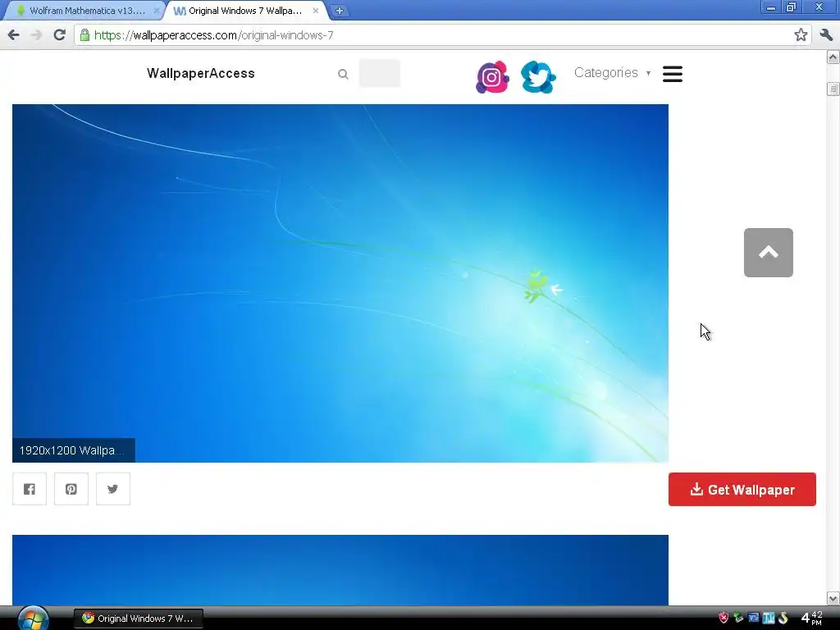Open the 1920x1200 Windows 7 wallpaper image
The image size is (840, 630).
pos(340,283)
